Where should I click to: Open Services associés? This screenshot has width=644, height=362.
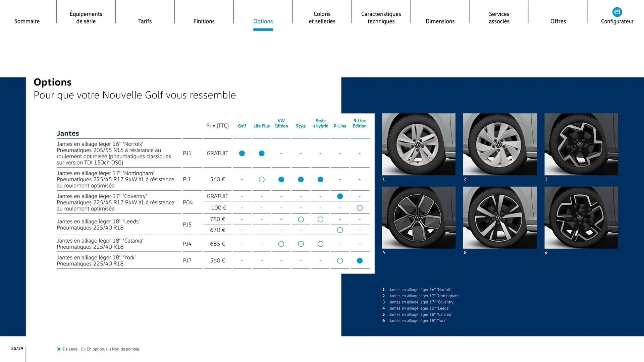(499, 17)
